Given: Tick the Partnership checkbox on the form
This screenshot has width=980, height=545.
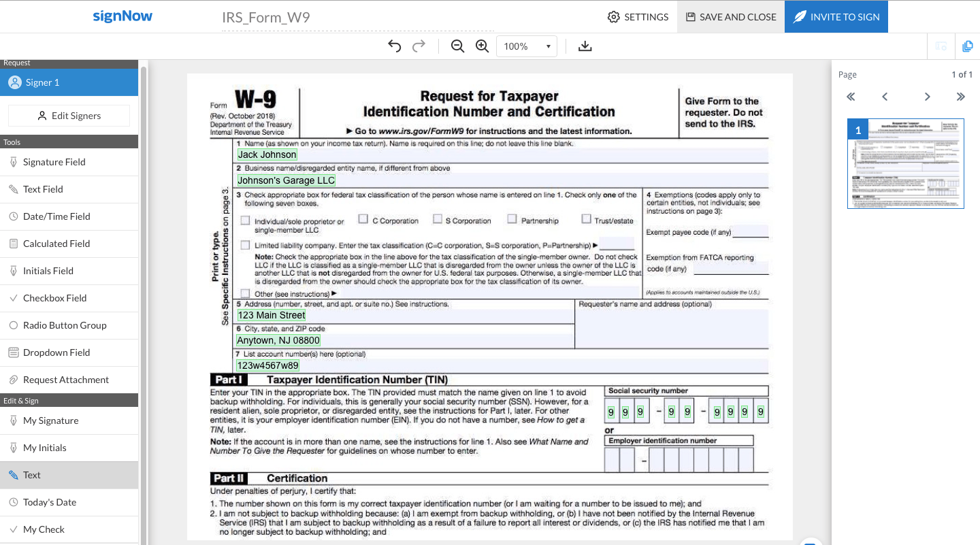Looking at the screenshot, I should (x=512, y=219).
